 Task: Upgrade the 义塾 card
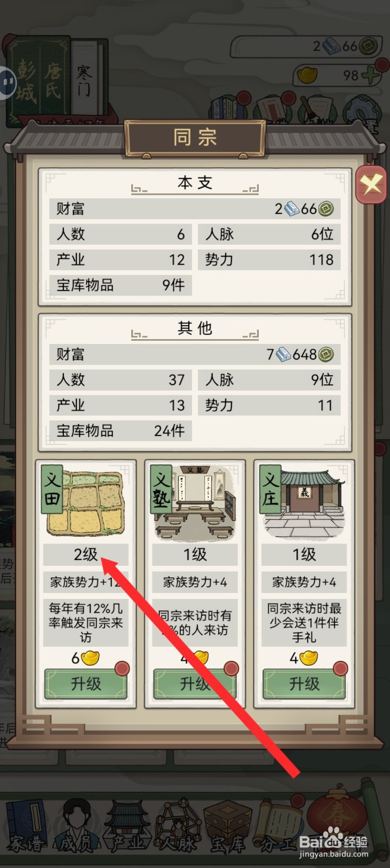point(195,684)
